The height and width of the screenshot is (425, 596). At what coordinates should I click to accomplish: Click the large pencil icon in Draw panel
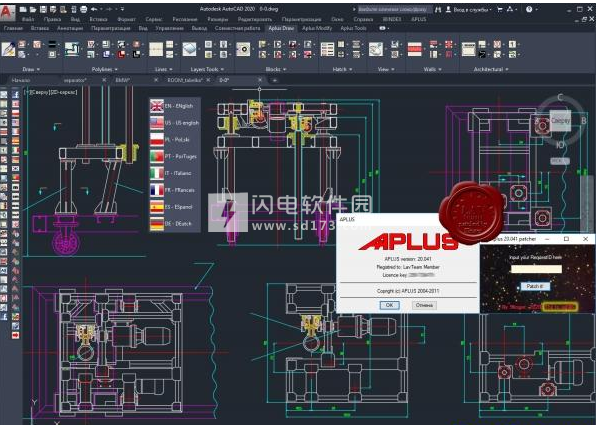pos(8,49)
